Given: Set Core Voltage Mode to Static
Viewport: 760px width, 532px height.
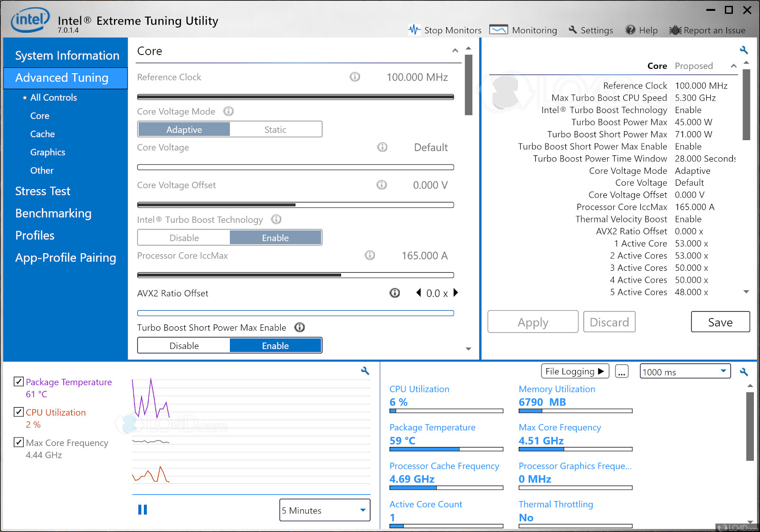Looking at the screenshot, I should click(x=275, y=129).
